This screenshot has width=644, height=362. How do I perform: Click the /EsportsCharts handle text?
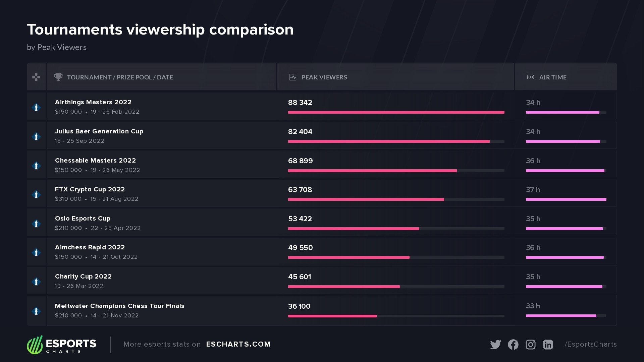590,344
